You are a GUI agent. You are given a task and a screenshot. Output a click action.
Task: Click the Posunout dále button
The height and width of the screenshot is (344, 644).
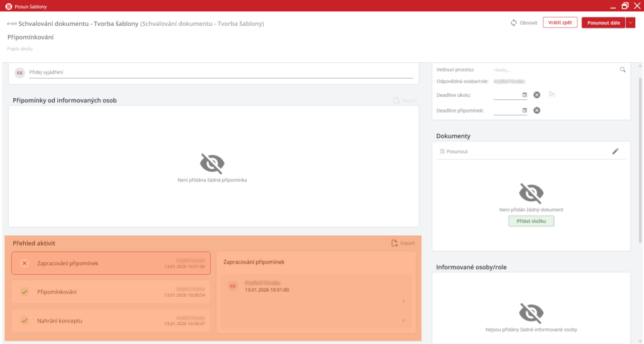click(x=603, y=23)
